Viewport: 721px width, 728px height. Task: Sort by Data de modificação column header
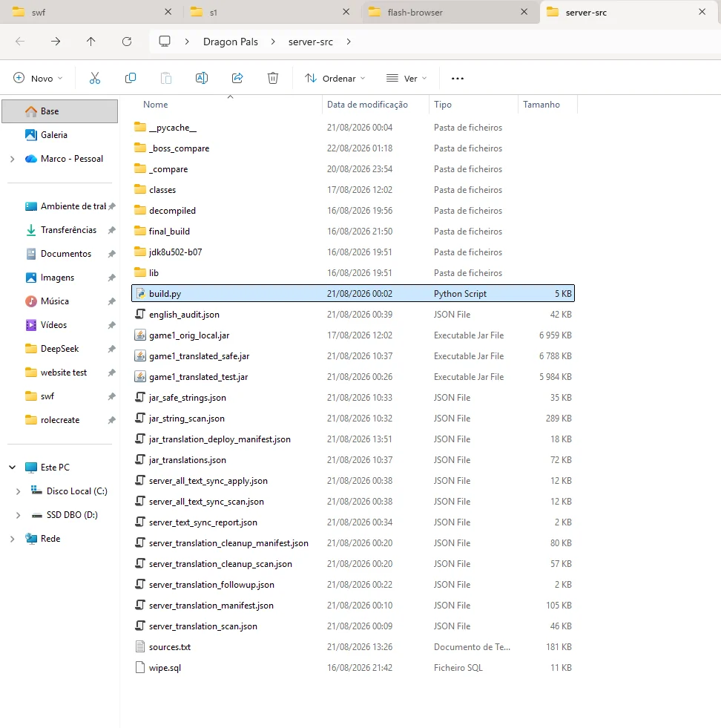(x=367, y=105)
